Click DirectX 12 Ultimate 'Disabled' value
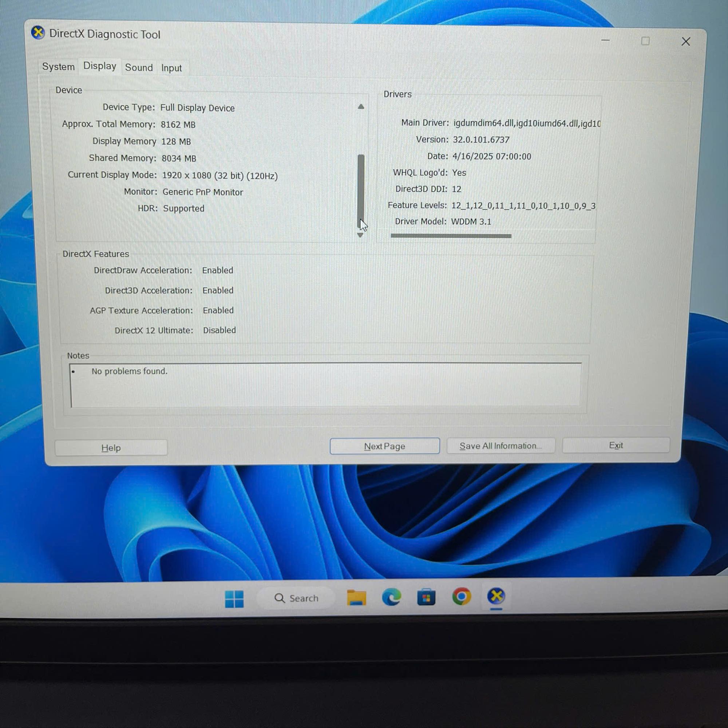The width and height of the screenshot is (728, 728). coord(219,330)
